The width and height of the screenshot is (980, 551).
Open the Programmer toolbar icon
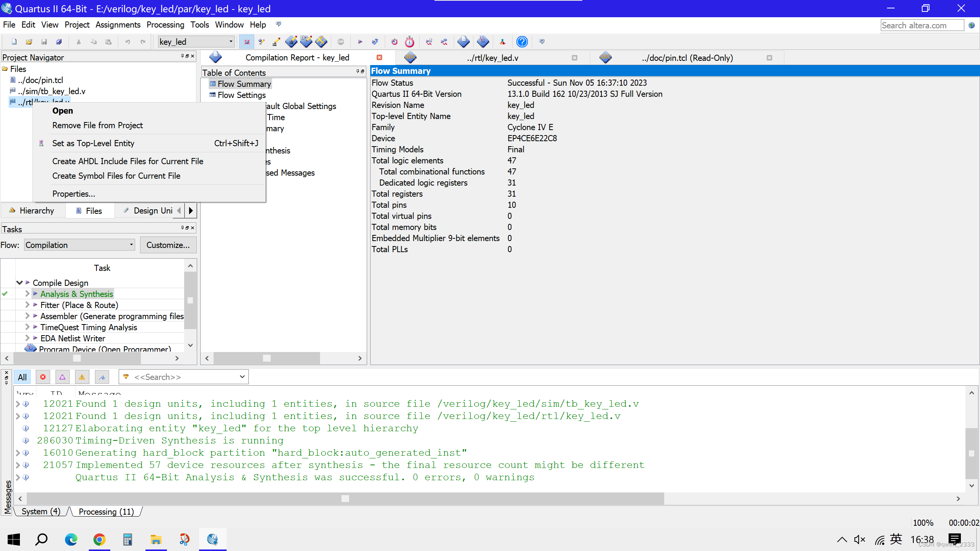click(x=483, y=42)
